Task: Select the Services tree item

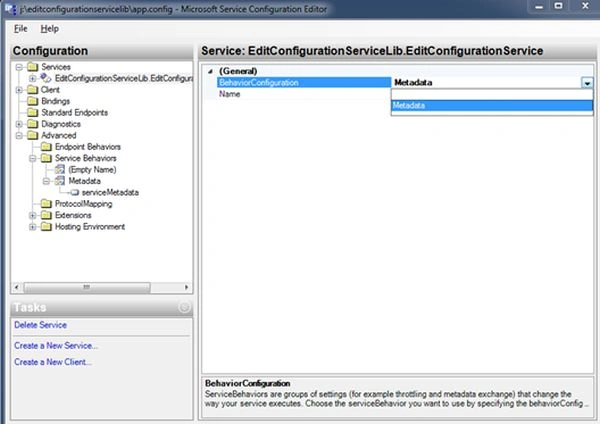Action: [56, 67]
